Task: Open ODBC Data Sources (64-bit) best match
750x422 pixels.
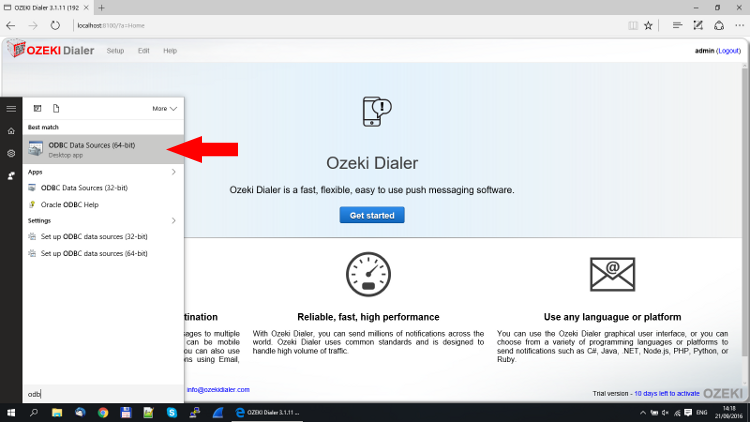Action: coord(95,149)
